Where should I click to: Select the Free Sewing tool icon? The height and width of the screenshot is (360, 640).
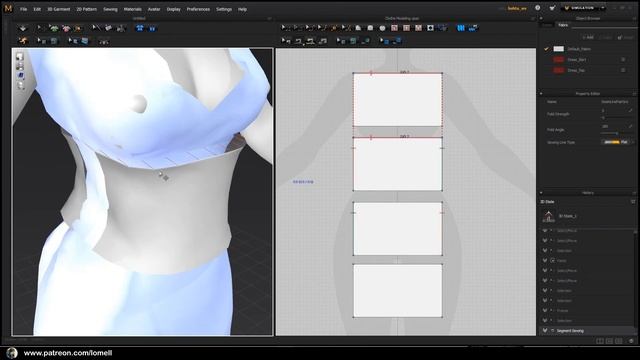coord(311,40)
